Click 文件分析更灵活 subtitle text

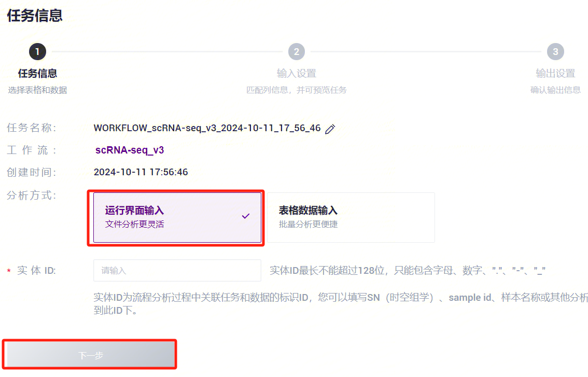click(x=135, y=225)
